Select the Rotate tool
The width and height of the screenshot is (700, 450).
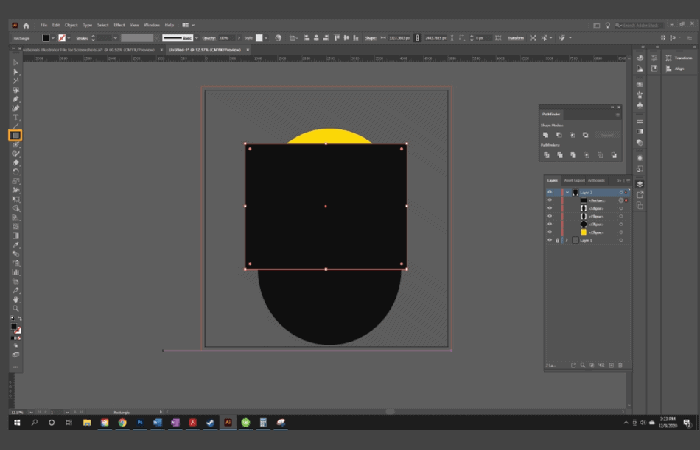[16, 172]
